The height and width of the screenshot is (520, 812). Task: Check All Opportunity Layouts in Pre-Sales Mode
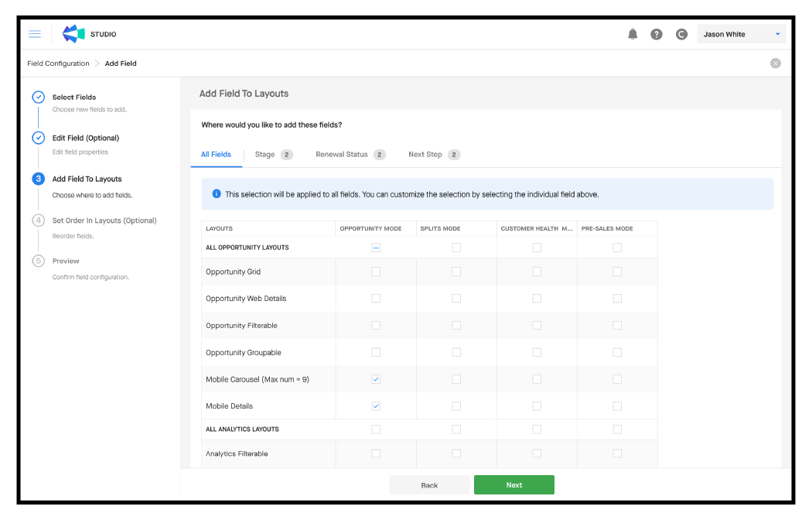(x=617, y=248)
